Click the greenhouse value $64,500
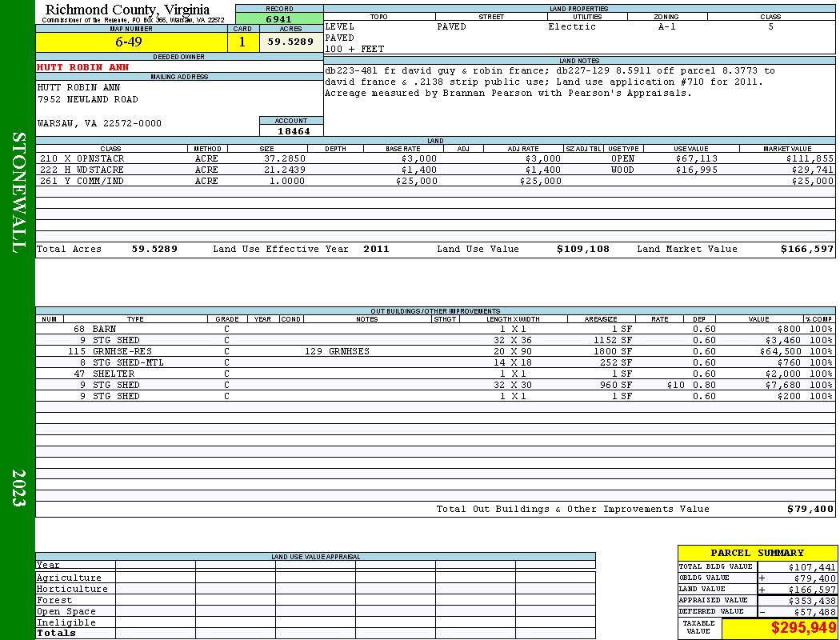840x640 pixels. [x=781, y=352]
